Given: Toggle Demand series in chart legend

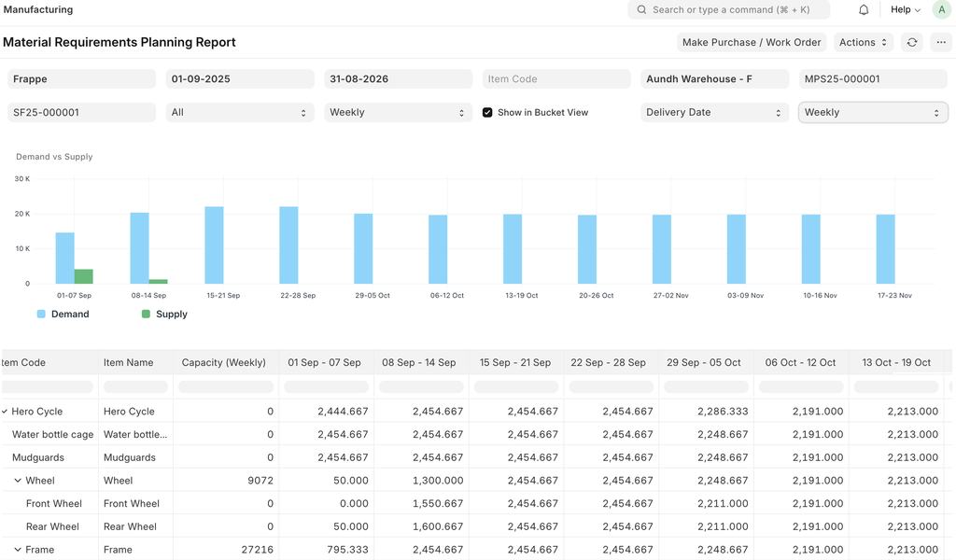Looking at the screenshot, I should [63, 315].
